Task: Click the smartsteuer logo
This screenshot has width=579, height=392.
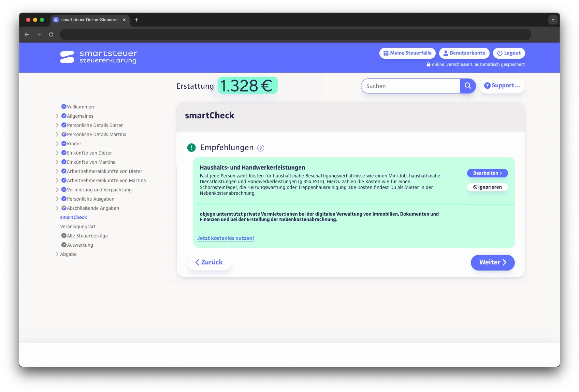Action: (99, 57)
